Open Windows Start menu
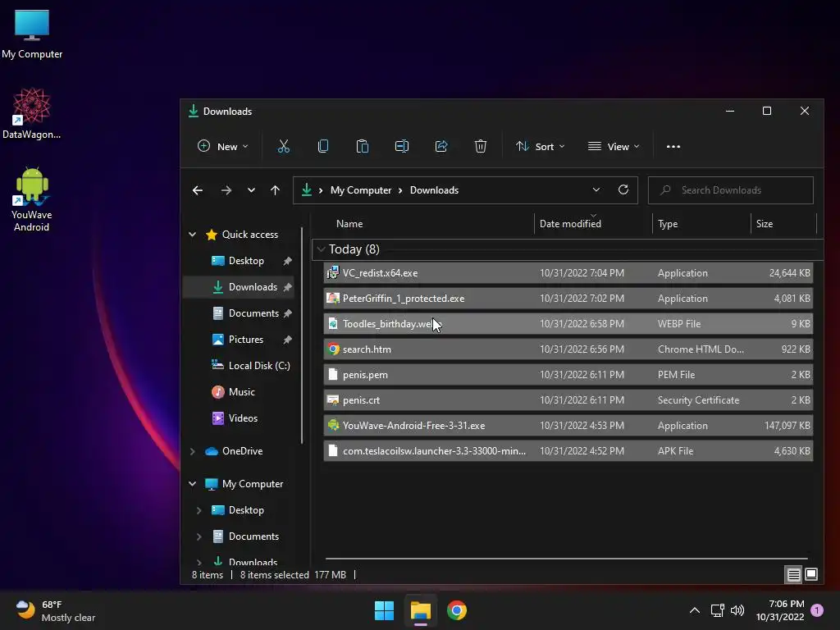This screenshot has height=630, width=840. coord(384,610)
